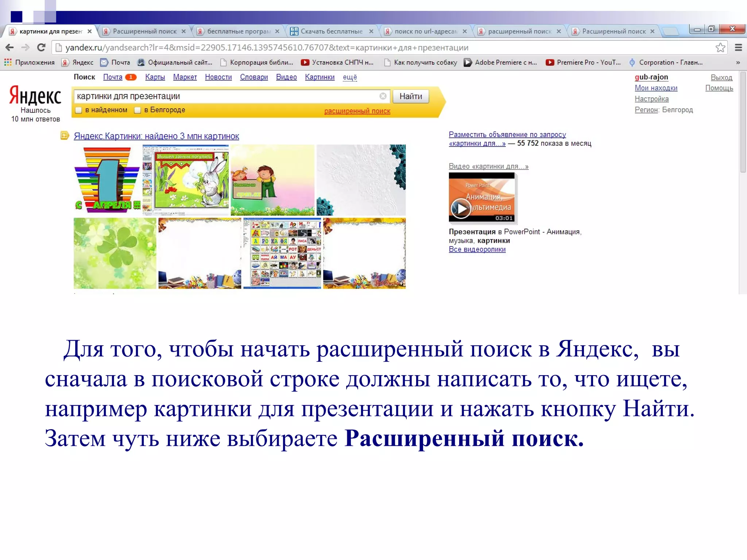Switch to last Расширенный поиск tab
Screen dimensions: 747x560
tap(614, 31)
